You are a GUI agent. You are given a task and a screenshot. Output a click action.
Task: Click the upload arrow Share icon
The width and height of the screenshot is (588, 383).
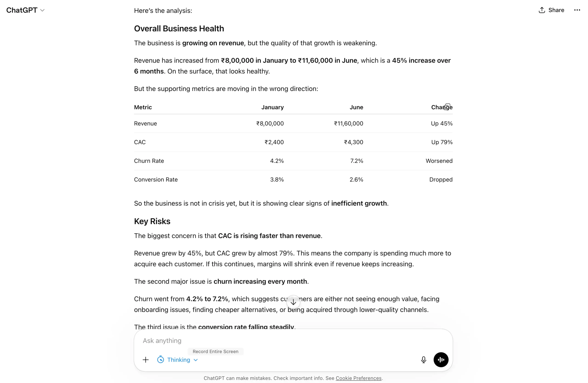tap(542, 10)
